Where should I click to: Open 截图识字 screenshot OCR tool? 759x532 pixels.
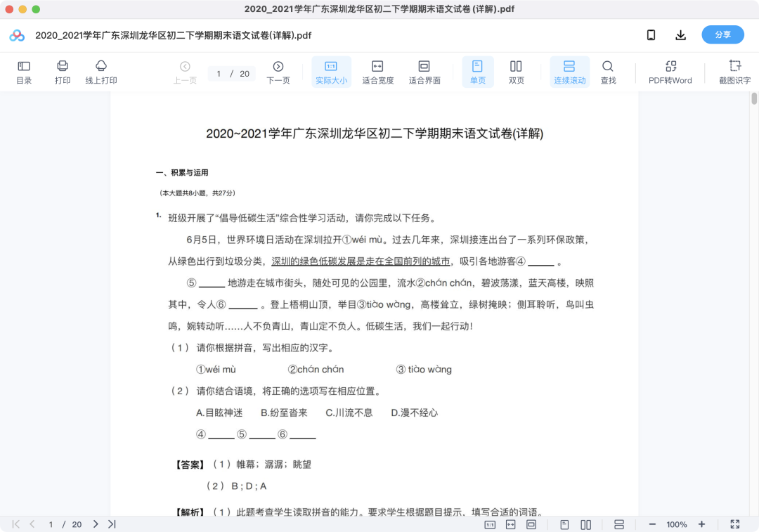pos(734,72)
